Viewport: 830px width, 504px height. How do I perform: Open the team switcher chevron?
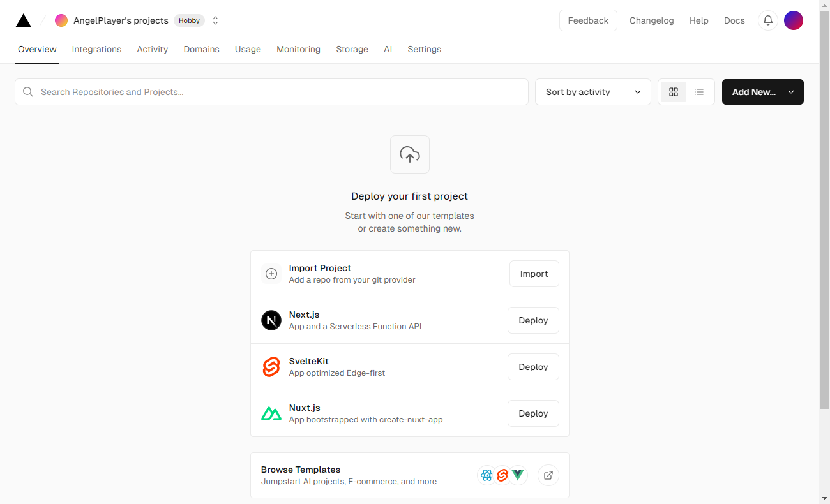point(215,20)
